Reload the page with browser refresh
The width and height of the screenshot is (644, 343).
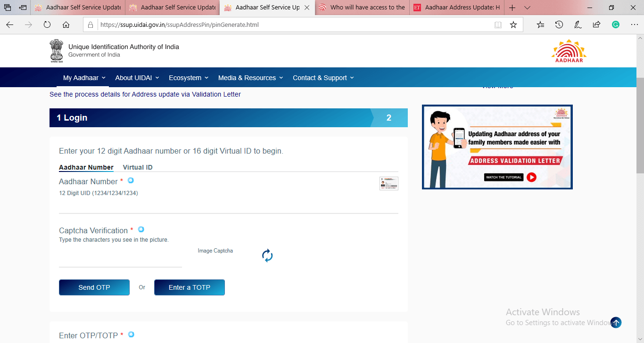(x=47, y=24)
